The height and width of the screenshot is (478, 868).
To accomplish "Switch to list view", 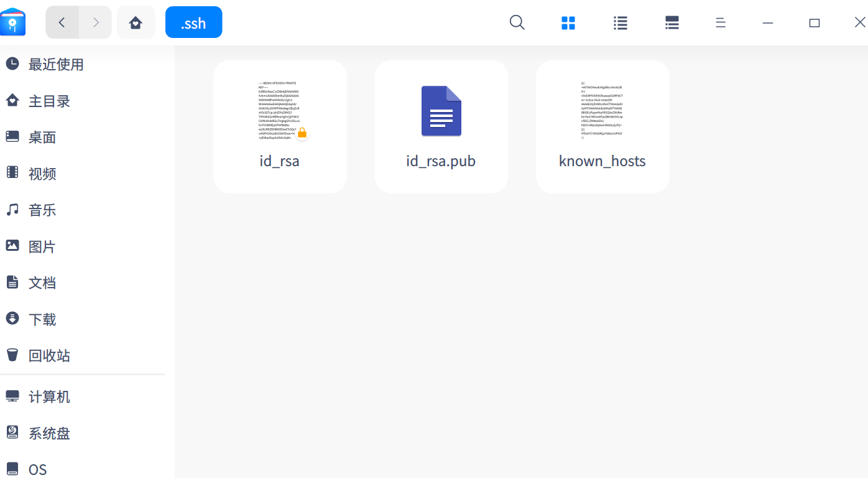I will point(620,23).
